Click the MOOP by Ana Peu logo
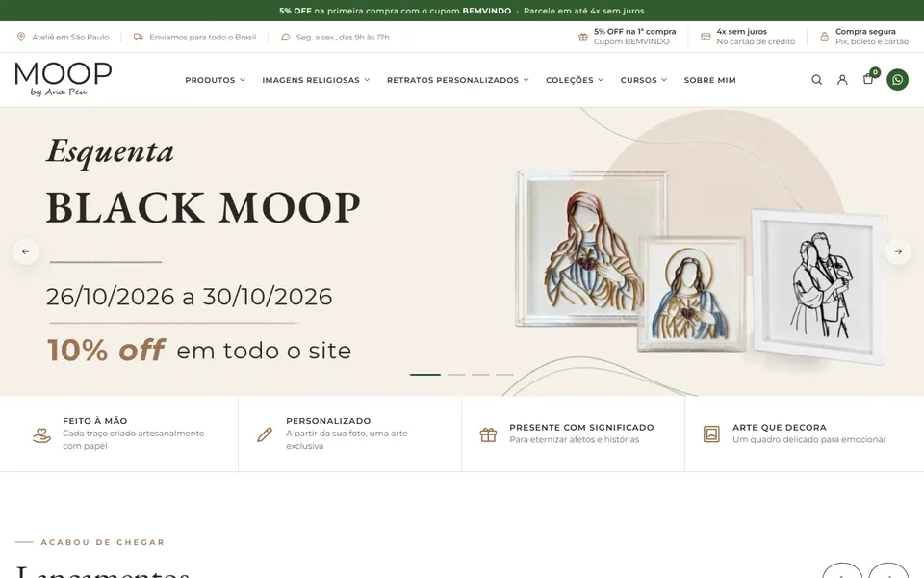This screenshot has width=924, height=578. click(x=64, y=79)
